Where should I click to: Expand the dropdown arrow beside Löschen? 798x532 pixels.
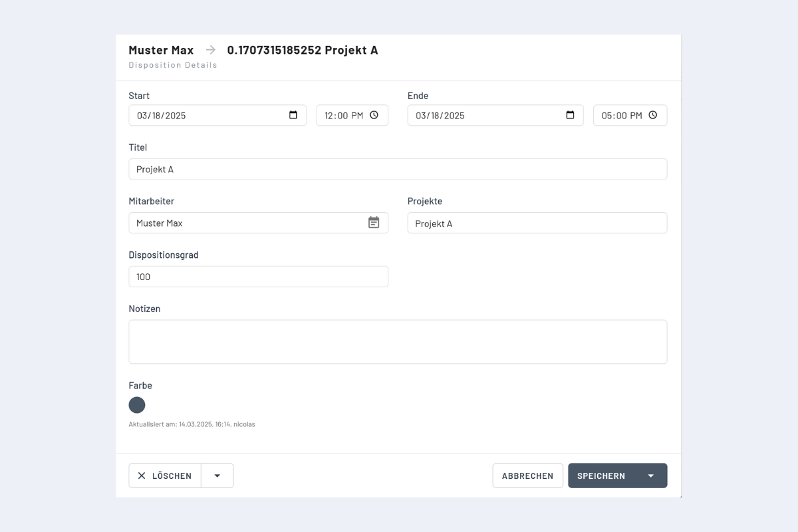217,476
